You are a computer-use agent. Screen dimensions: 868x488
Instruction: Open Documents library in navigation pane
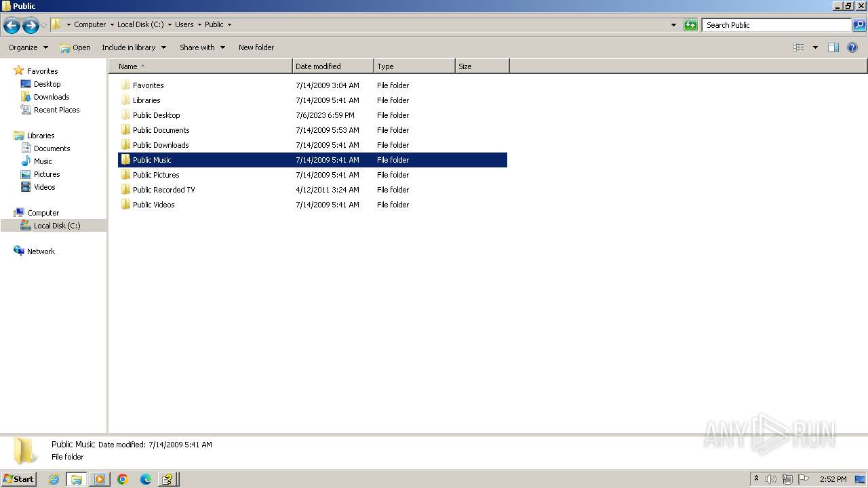coord(45,148)
